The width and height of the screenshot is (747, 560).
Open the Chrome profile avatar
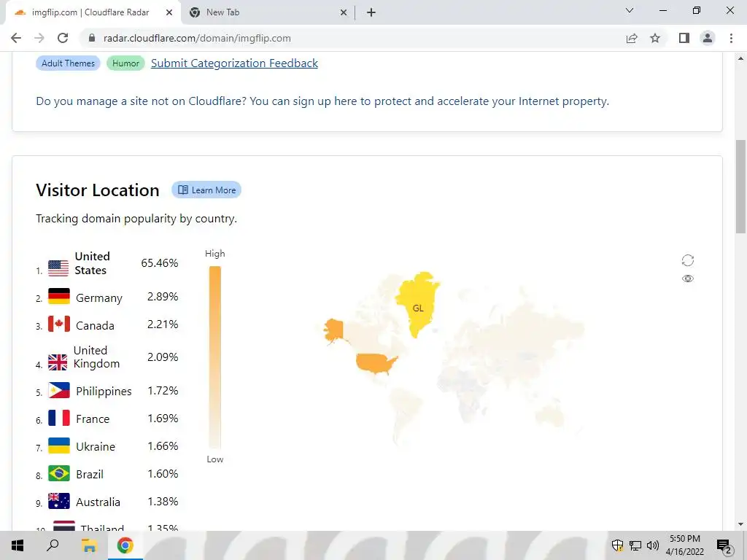(x=708, y=38)
